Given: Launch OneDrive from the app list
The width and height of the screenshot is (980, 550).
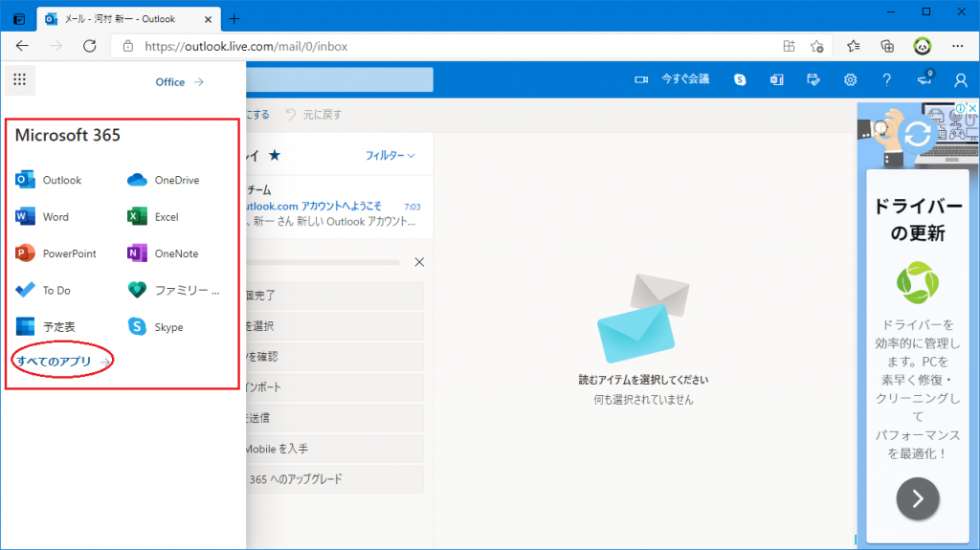Looking at the screenshot, I should tap(163, 180).
